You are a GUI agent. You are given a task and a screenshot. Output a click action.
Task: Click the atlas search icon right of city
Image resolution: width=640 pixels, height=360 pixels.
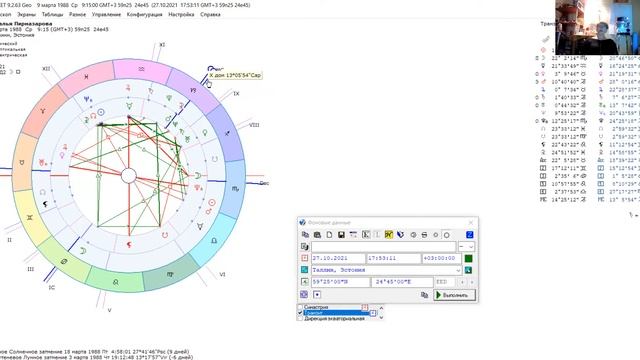(x=468, y=270)
